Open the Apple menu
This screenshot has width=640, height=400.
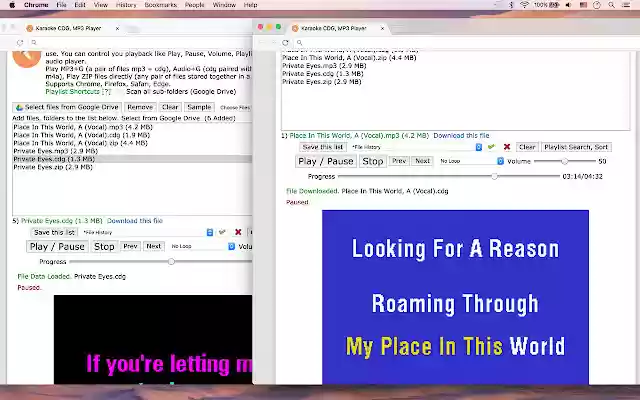click(x=12, y=5)
